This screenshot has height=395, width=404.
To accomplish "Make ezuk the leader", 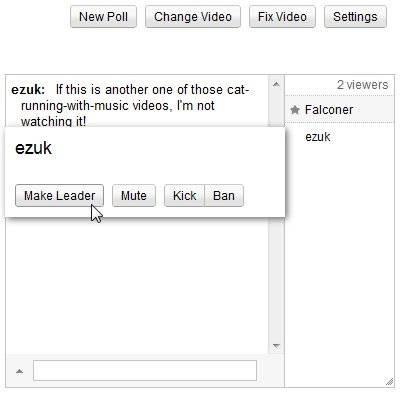I will [59, 196].
